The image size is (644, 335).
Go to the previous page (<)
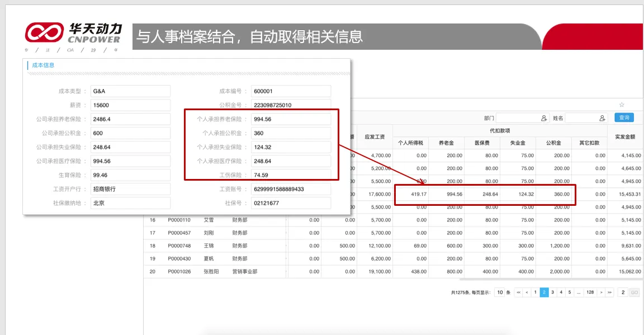pyautogui.click(x=527, y=292)
